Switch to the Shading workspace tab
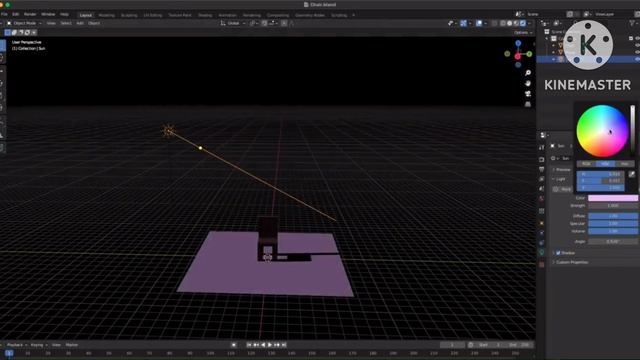This screenshot has height=360, width=640. (205, 15)
